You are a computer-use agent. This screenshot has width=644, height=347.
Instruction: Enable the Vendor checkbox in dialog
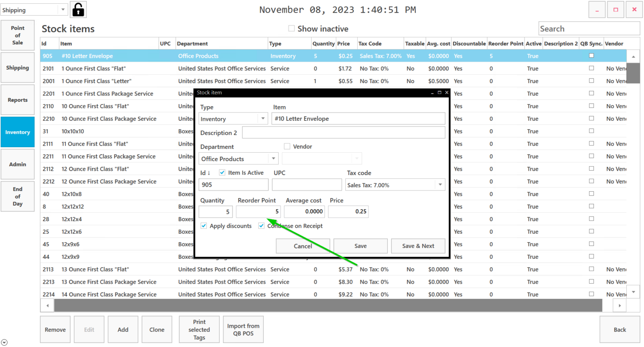(287, 146)
